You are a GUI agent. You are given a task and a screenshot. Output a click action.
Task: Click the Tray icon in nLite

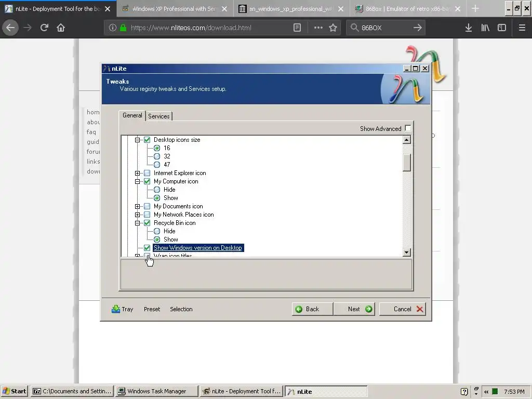122,309
